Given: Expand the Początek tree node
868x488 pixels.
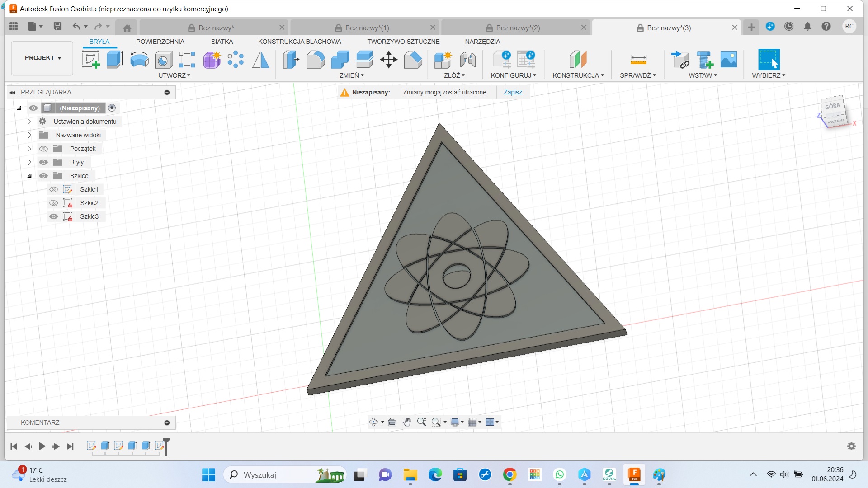Looking at the screenshot, I should pos(29,148).
